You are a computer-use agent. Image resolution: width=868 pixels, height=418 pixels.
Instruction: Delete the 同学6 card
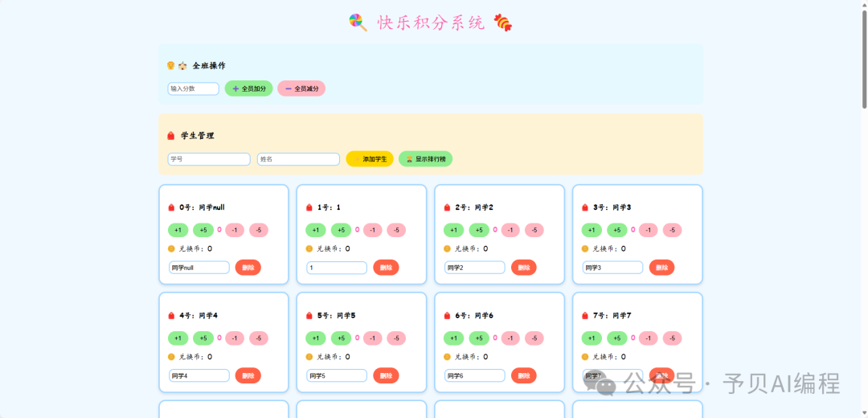coord(524,375)
